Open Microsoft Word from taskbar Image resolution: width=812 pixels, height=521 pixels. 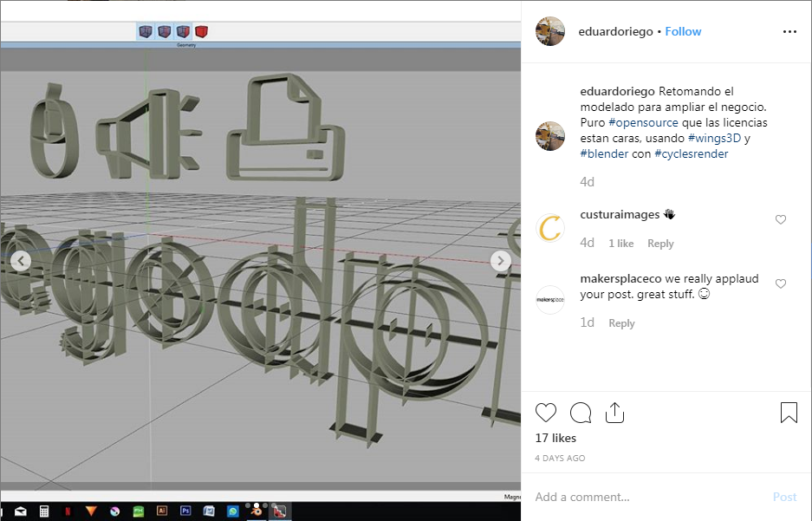(x=209, y=511)
